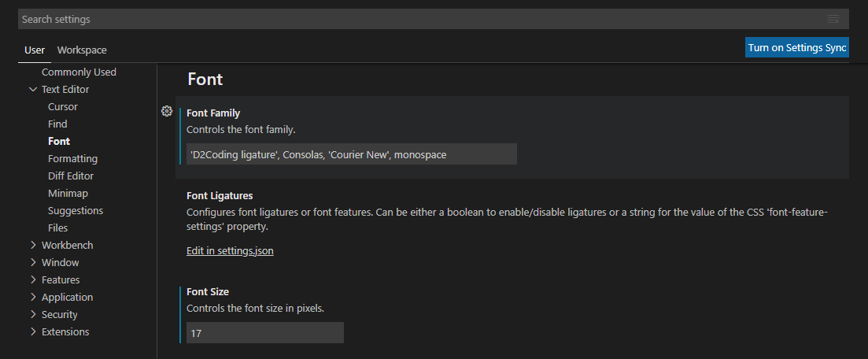Viewport: 868px width, 359px height.
Task: Open Font Family setting gear menu
Action: click(167, 111)
